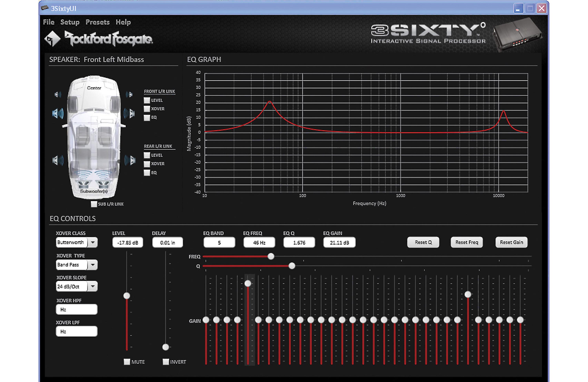
Task: Click the raised high-frequency gain slider knob
Action: (468, 294)
